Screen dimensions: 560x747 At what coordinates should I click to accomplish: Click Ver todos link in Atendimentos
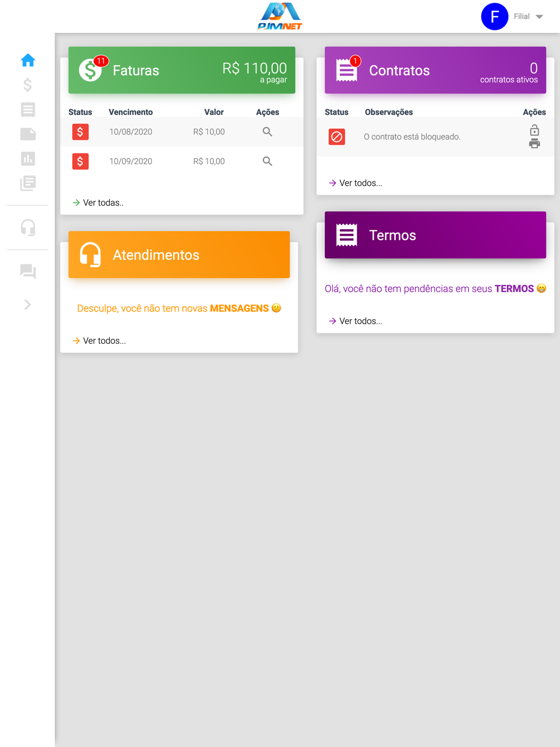(x=99, y=340)
